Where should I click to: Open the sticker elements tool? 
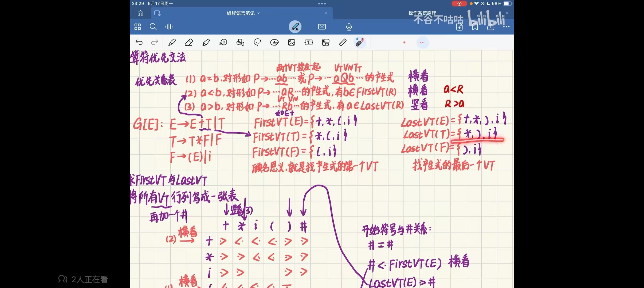click(x=274, y=42)
